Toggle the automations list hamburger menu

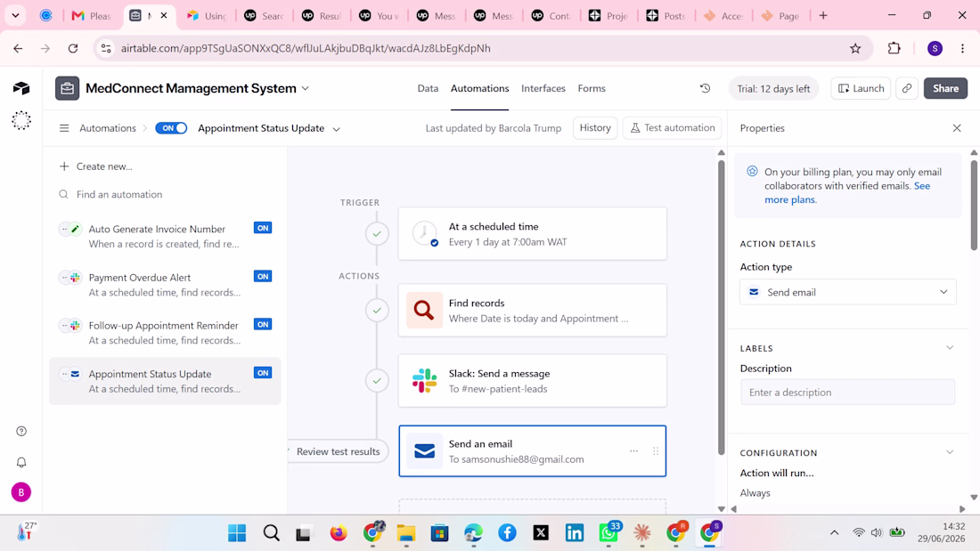(64, 128)
